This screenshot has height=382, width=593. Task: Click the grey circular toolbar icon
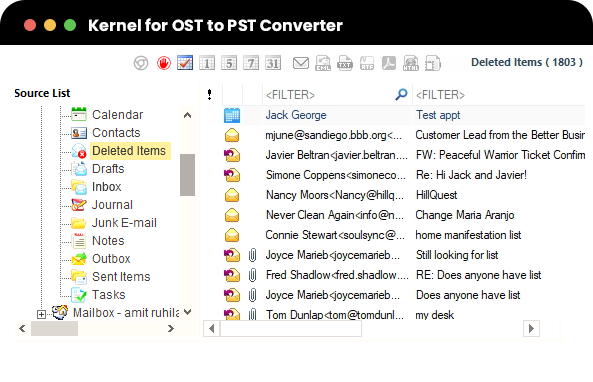tap(141, 63)
